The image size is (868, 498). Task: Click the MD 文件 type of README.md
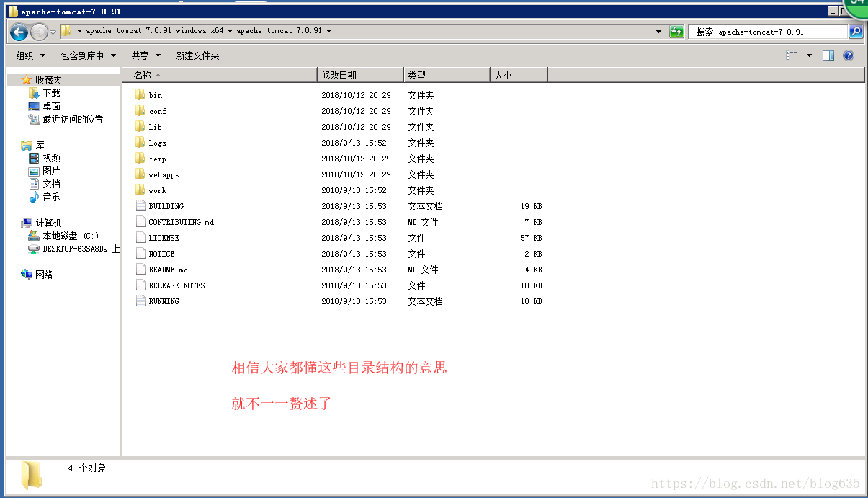pos(423,270)
